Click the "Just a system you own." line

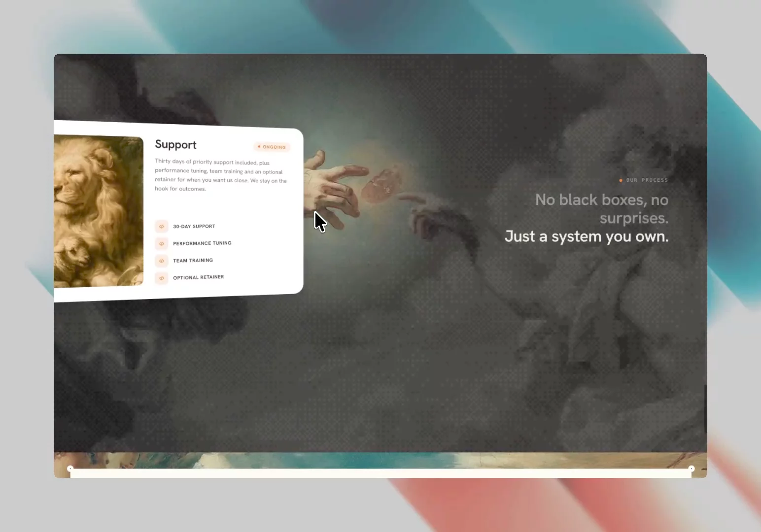click(x=587, y=237)
